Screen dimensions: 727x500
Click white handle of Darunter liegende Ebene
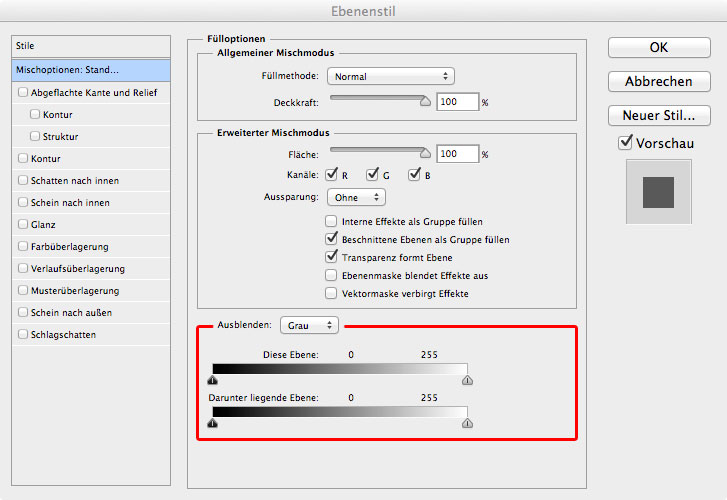click(x=467, y=423)
